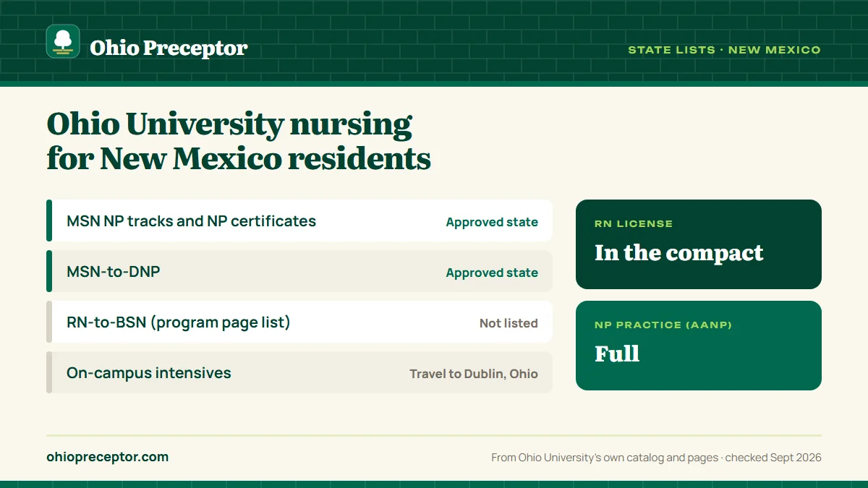
Task: Select the MSN-to-DNP row label
Action: 114,272
